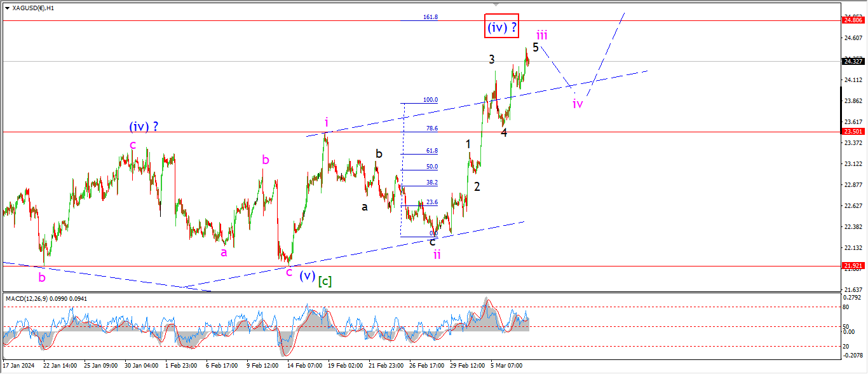Click the 20 level on MACD scale
Screen dimensions: 868x374
(x=846, y=347)
